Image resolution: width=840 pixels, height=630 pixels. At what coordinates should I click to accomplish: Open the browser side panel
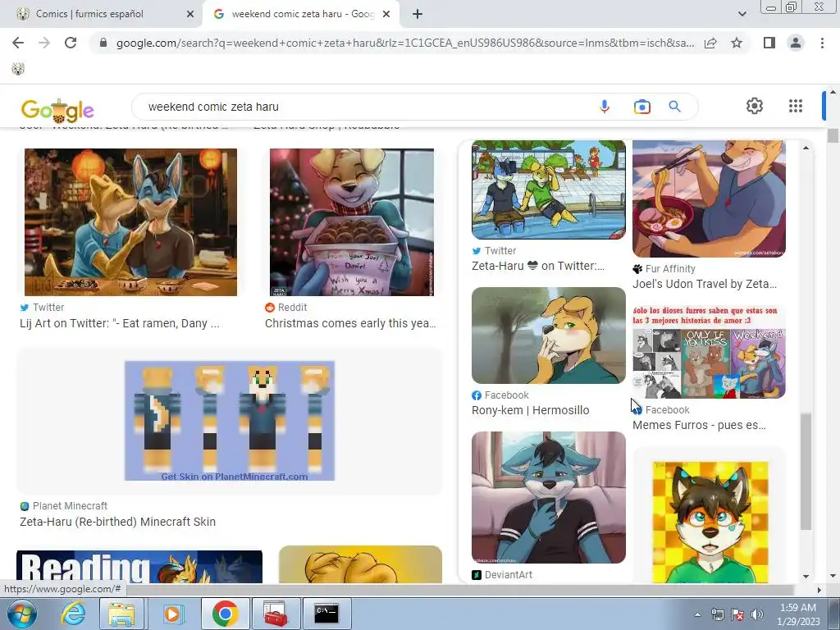(x=769, y=43)
